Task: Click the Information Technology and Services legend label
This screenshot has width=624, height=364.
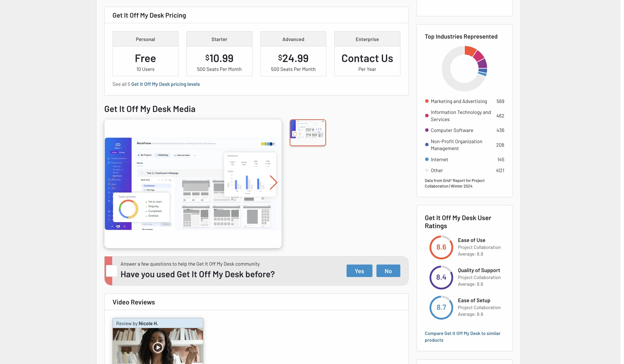Action: [x=461, y=116]
